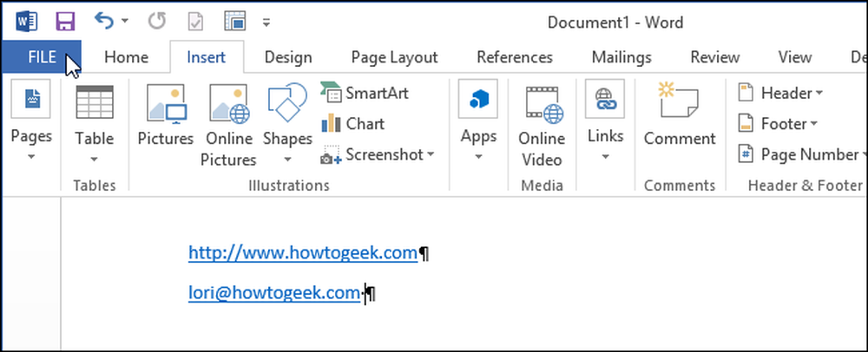The width and height of the screenshot is (868, 352).
Task: Click the lori@howtogeek.com email link
Action: tap(274, 293)
